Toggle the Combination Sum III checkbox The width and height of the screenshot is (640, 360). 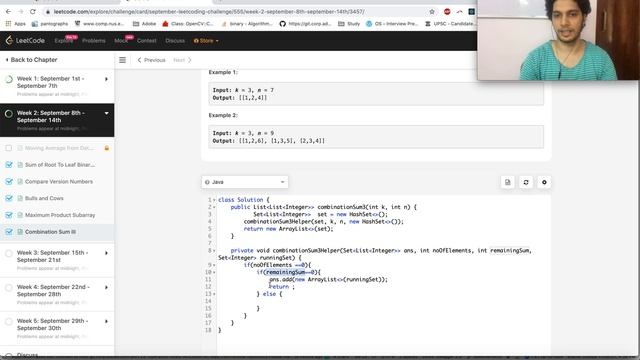click(9, 232)
